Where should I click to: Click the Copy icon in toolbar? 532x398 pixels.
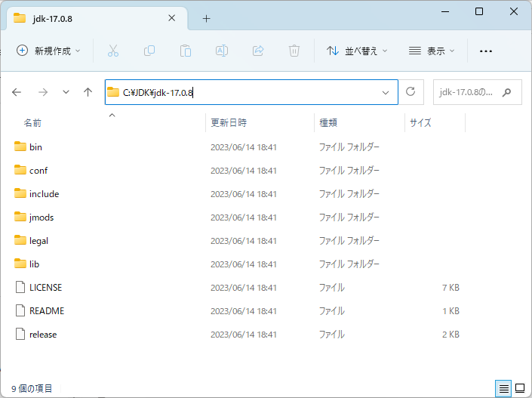(149, 51)
